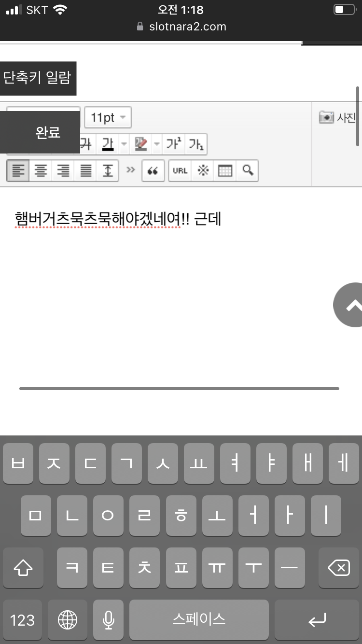The width and height of the screenshot is (362, 644).
Task: Tap the backspace delete key
Action: (x=339, y=568)
